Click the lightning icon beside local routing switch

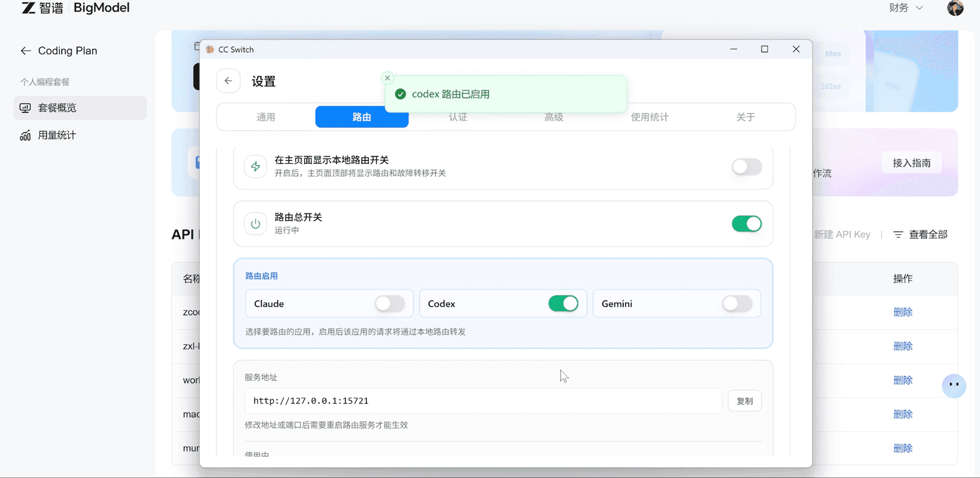256,166
